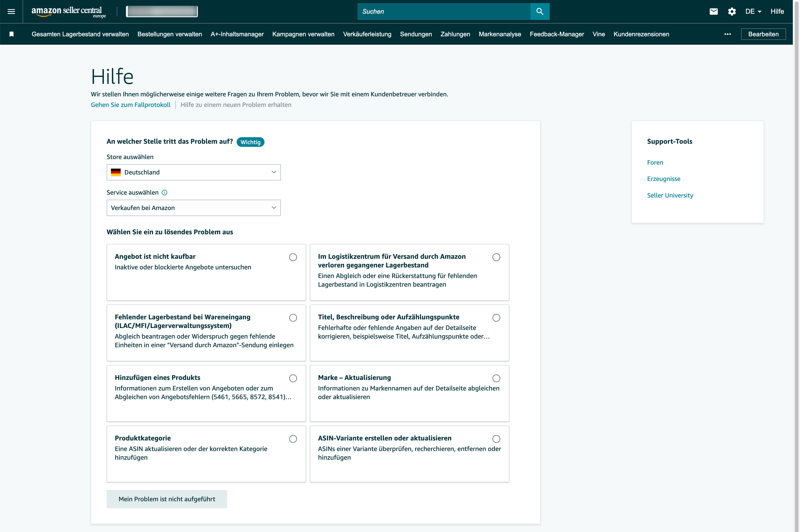Open Verkäuferleistung page

[x=367, y=34]
